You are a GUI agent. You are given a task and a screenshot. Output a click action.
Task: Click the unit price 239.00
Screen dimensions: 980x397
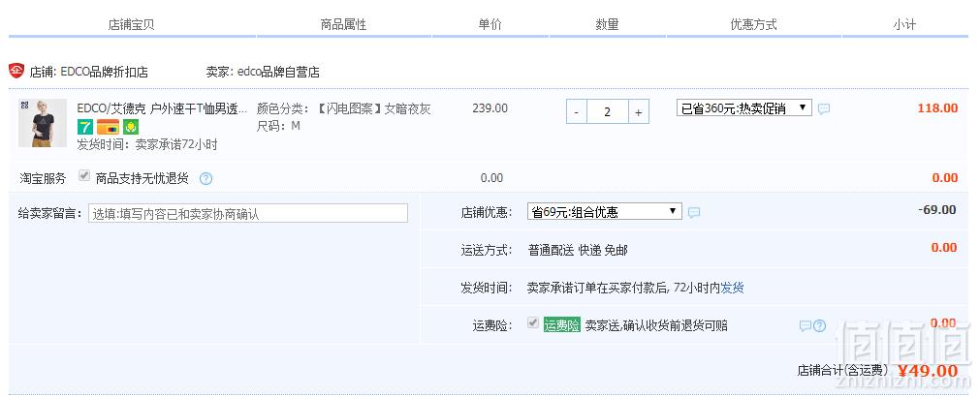click(x=490, y=108)
